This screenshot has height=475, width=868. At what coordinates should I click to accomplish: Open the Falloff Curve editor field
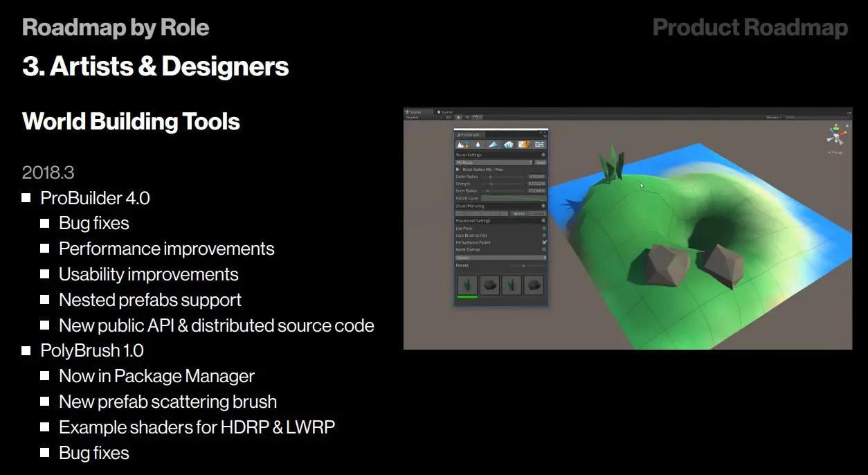tap(514, 198)
